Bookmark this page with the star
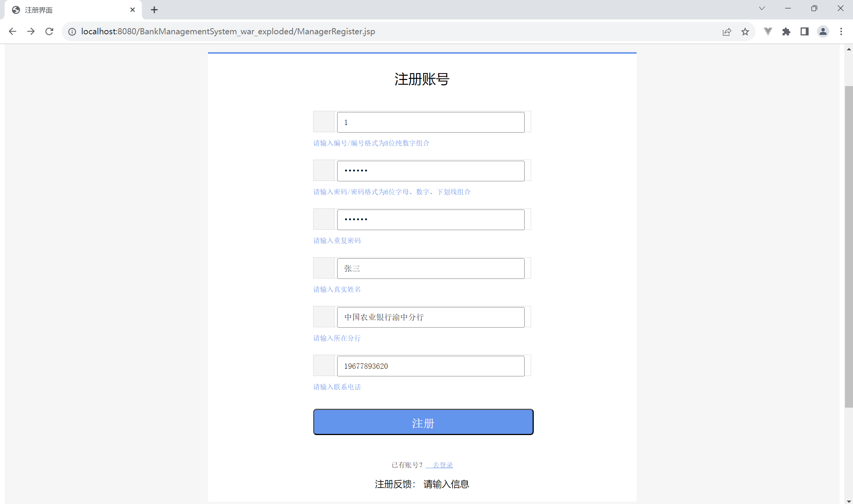853x504 pixels. 745,32
